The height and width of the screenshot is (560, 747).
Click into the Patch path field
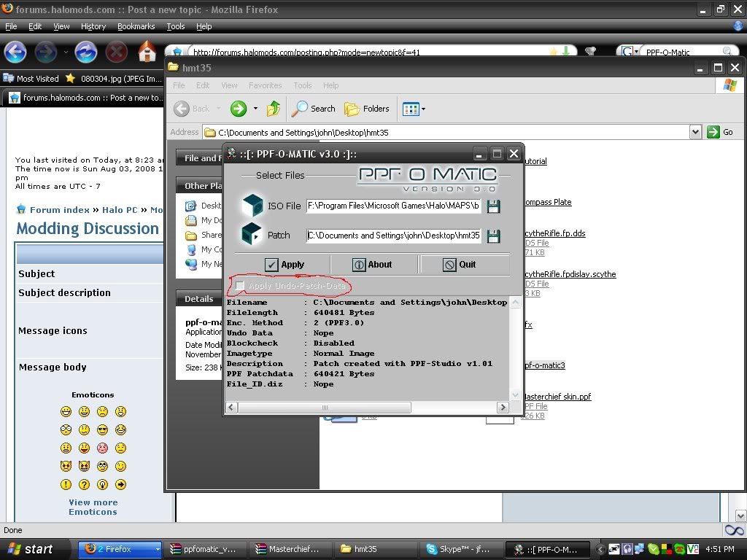393,236
